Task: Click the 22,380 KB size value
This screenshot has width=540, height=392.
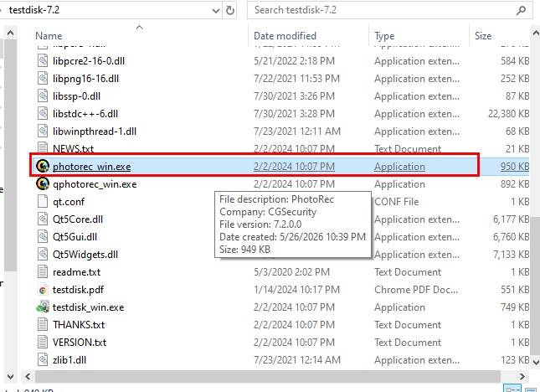Action: click(x=508, y=114)
